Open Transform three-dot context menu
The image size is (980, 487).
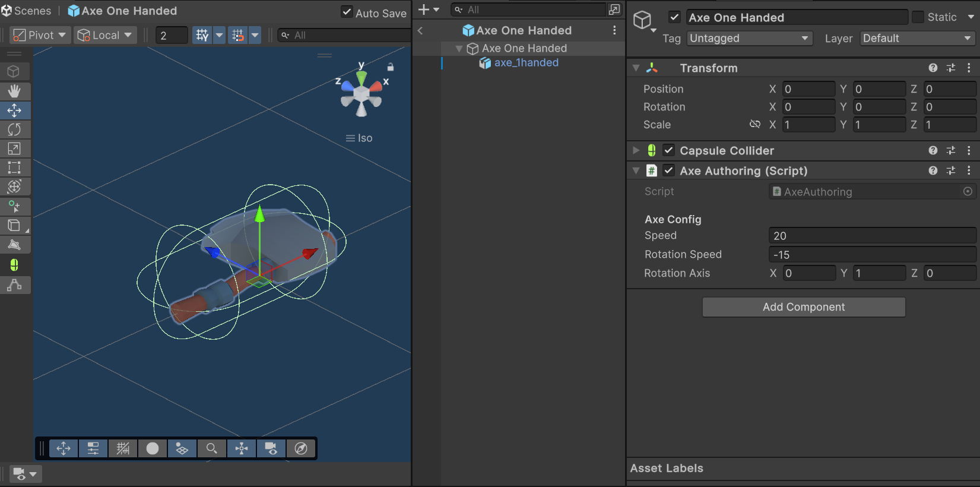[x=969, y=68]
